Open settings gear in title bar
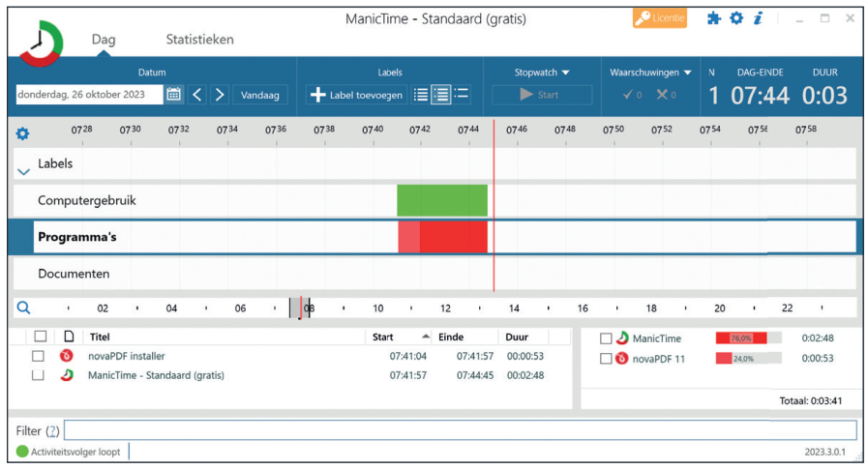The image size is (868, 469). (x=736, y=18)
